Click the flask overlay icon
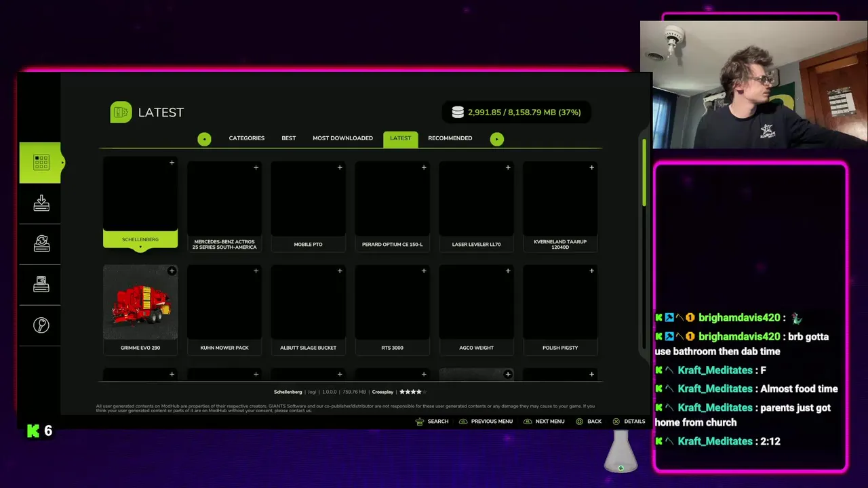 pos(620,452)
